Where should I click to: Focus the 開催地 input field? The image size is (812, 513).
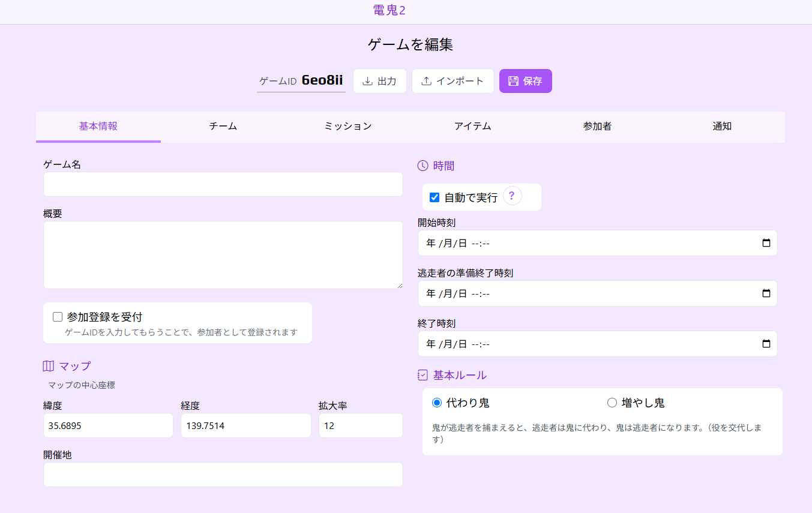pyautogui.click(x=223, y=475)
